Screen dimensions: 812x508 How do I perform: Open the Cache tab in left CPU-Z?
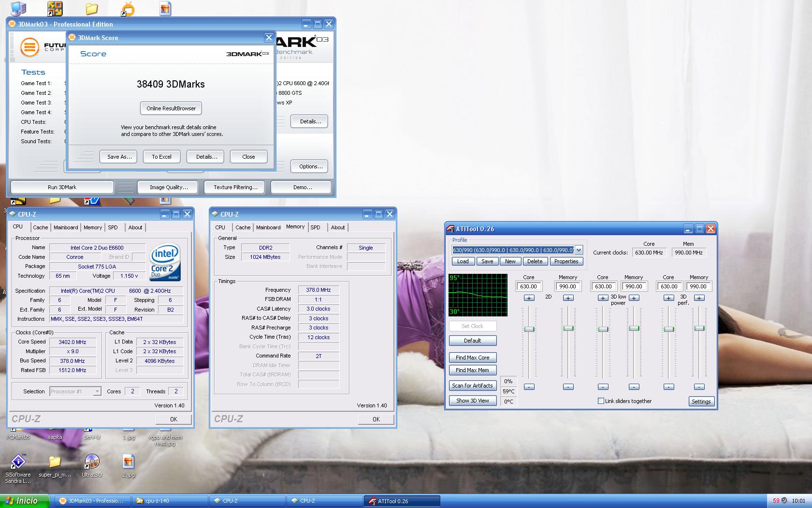point(41,227)
